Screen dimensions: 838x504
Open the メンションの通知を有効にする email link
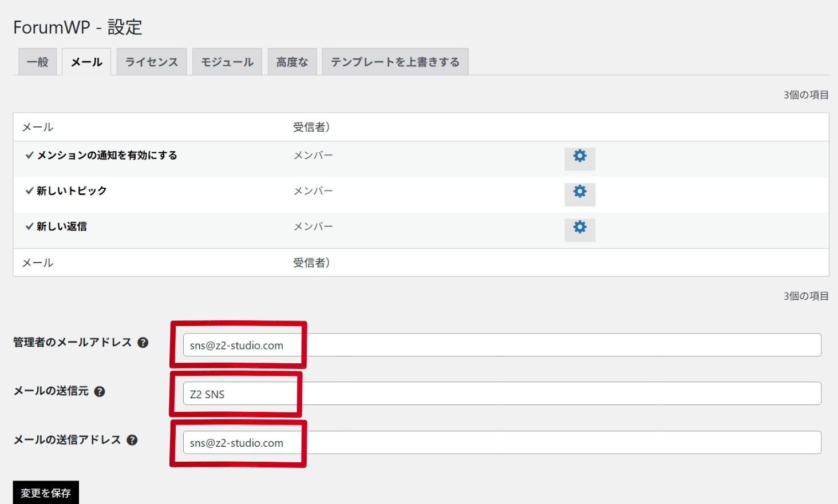click(107, 155)
